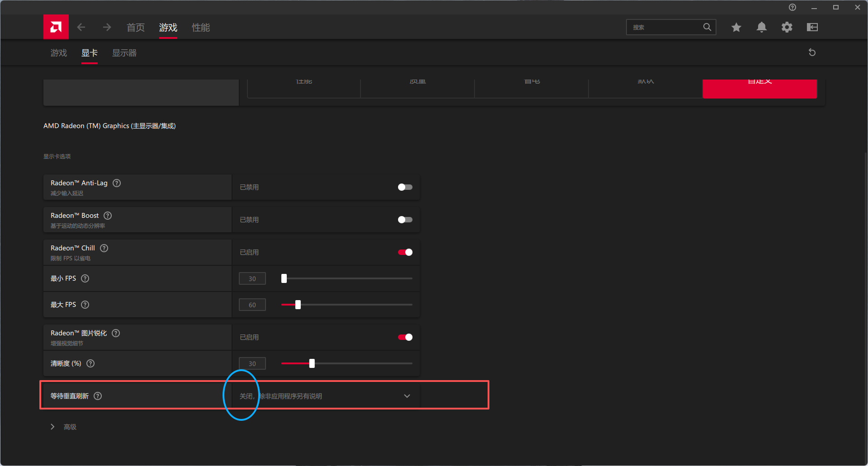868x466 pixels.
Task: Go forward with the right arrow
Action: coord(107,28)
